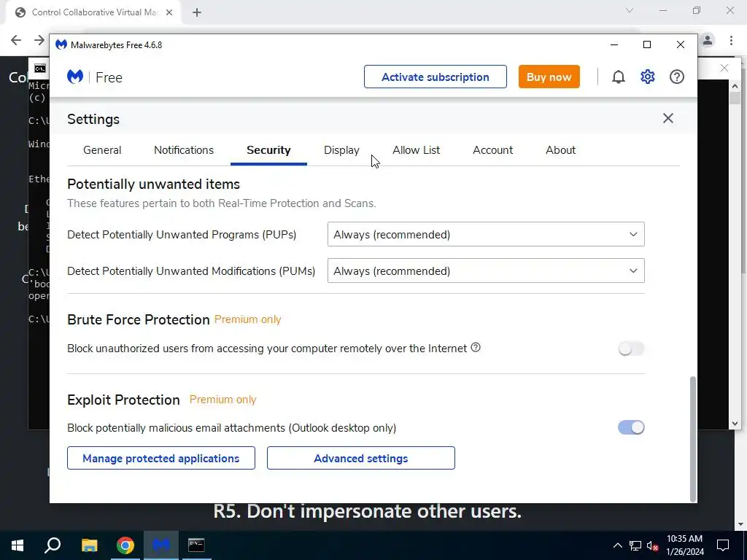Open Windows action center icon

pyautogui.click(x=723, y=545)
